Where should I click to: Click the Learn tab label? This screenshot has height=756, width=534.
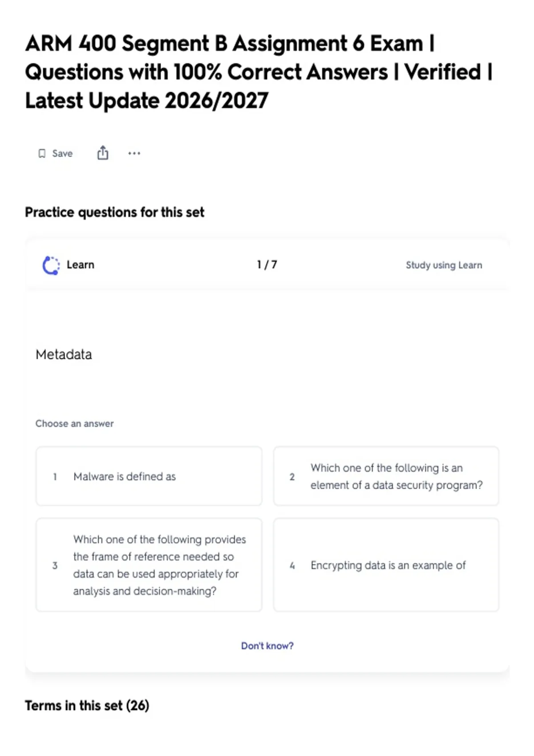(x=81, y=265)
